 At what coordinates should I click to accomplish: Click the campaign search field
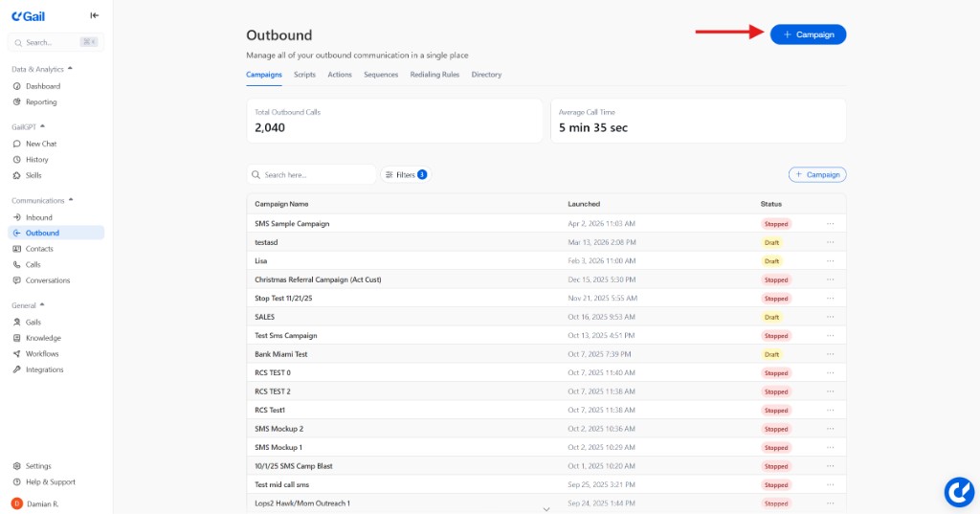click(x=318, y=175)
